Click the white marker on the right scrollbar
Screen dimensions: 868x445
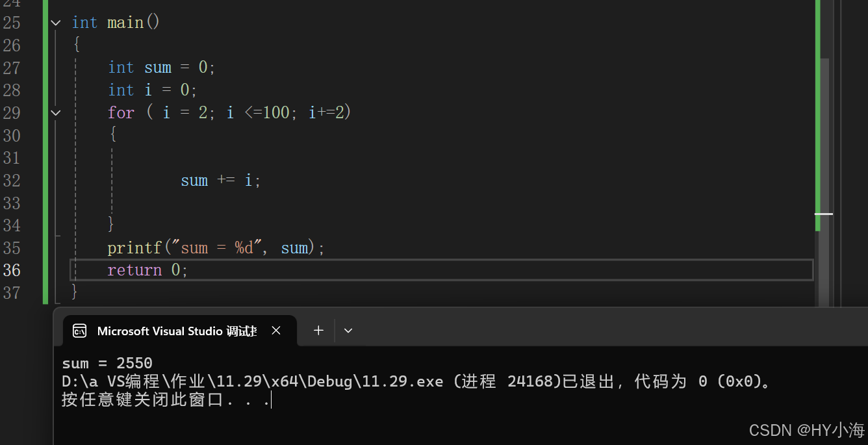[x=823, y=214]
